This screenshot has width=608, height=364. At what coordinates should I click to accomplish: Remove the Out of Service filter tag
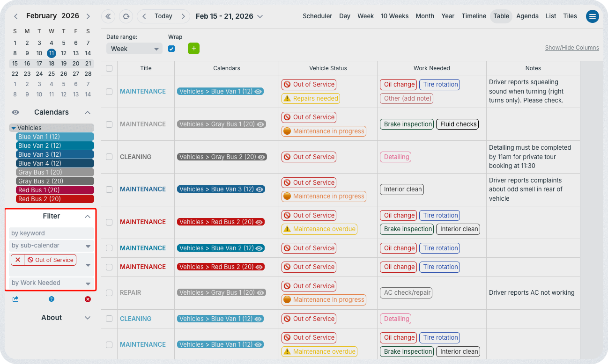click(x=18, y=260)
